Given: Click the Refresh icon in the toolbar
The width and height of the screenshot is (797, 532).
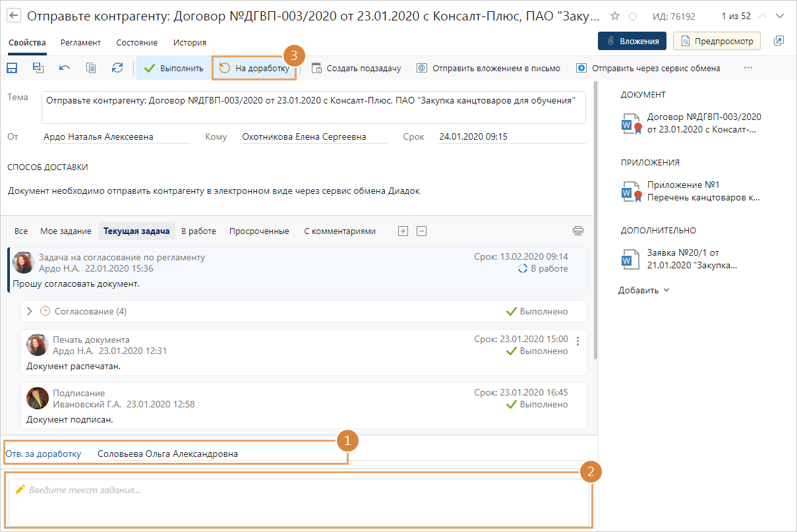Looking at the screenshot, I should pos(117,68).
